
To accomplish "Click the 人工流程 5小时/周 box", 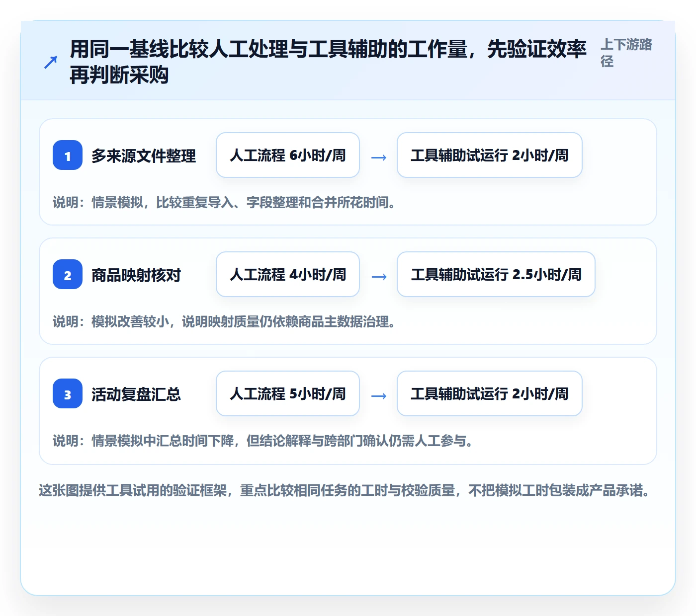I will 288,393.
